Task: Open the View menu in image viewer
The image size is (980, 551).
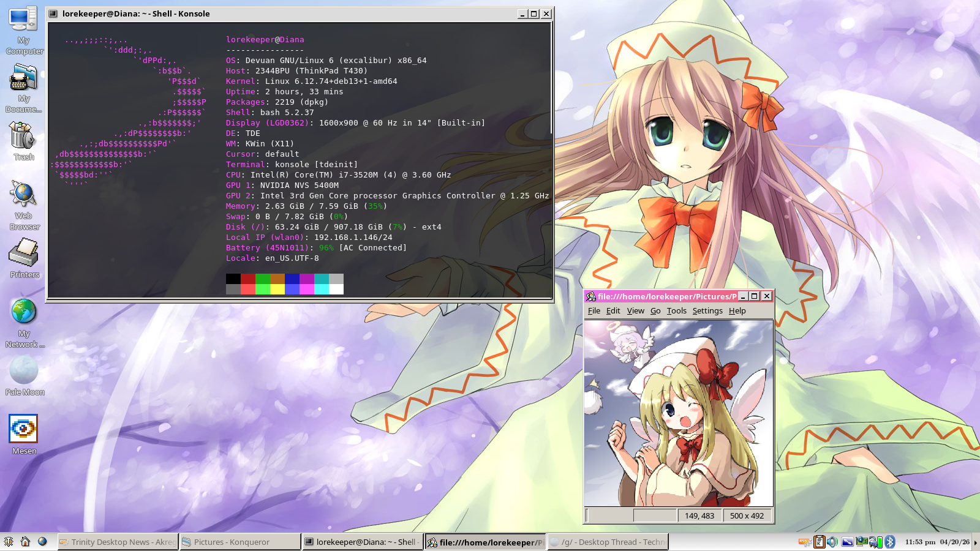Action: [x=636, y=311]
